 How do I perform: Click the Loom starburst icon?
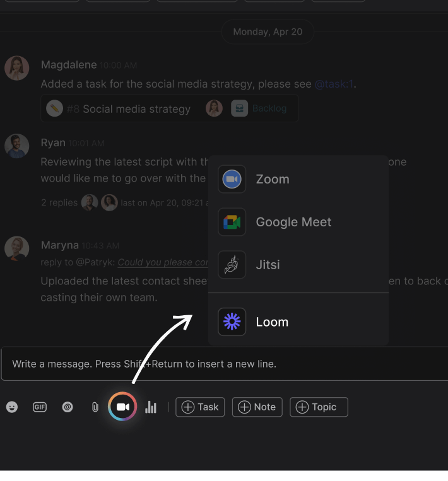[x=232, y=322]
